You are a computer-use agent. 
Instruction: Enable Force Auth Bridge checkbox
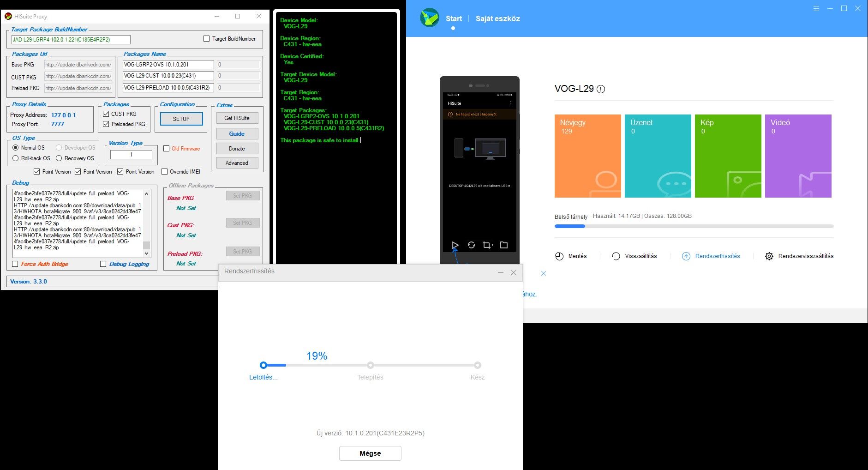click(15, 264)
